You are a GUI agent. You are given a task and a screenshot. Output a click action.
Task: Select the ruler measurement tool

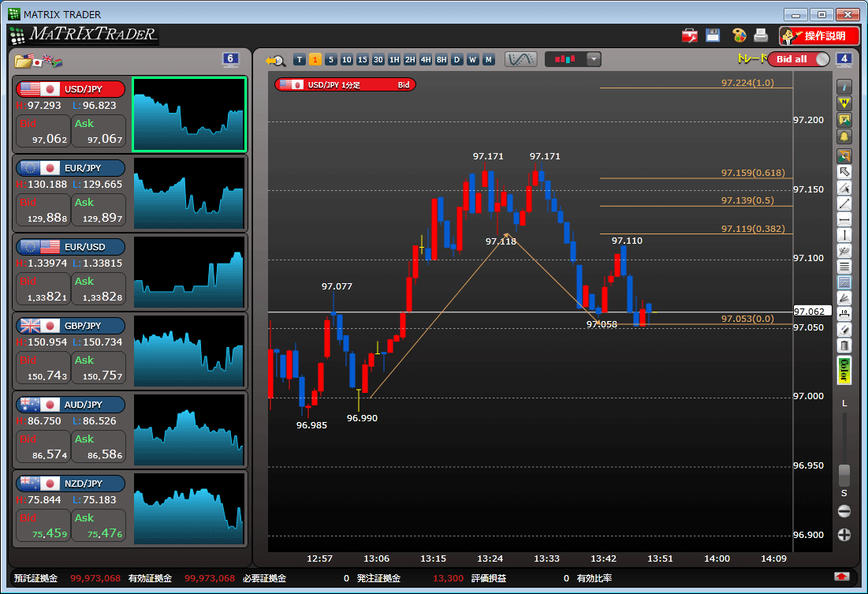(844, 314)
